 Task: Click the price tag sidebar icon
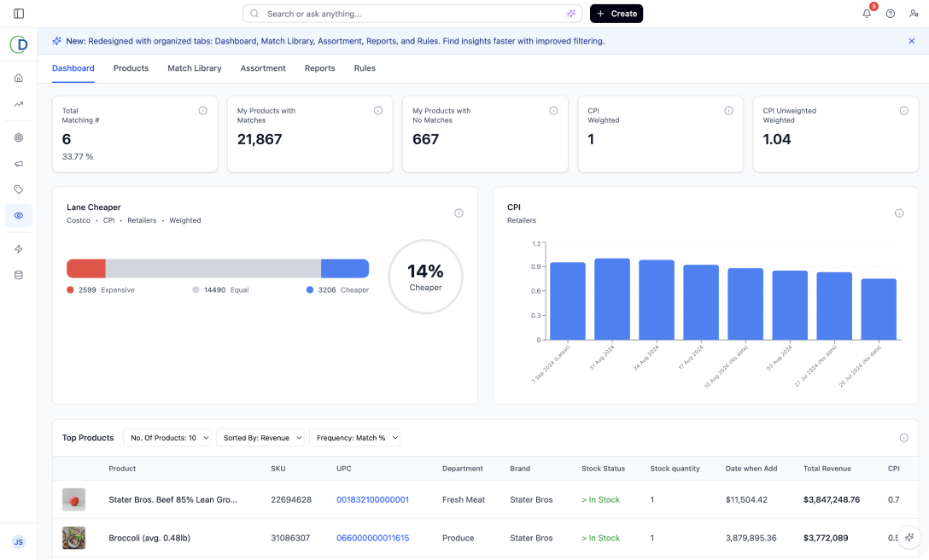tap(19, 190)
